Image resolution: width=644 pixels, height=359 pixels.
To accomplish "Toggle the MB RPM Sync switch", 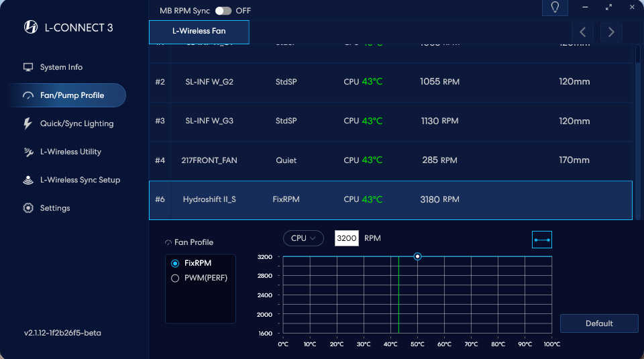I will (x=223, y=11).
